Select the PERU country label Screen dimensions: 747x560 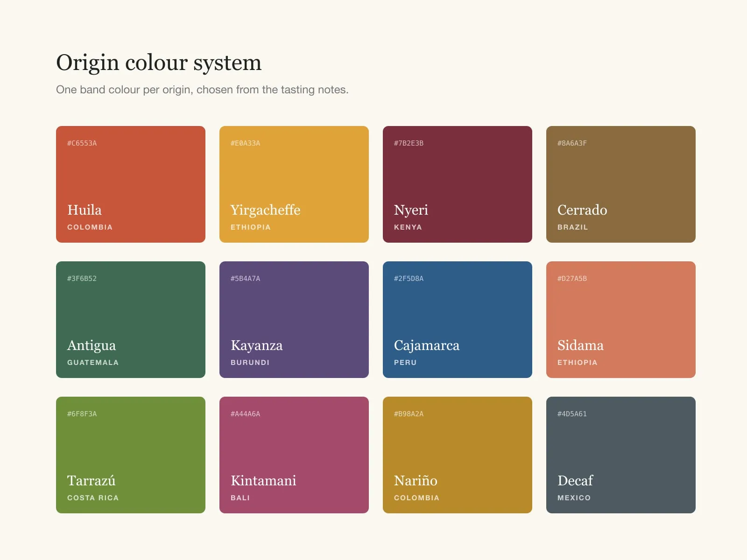(x=405, y=363)
